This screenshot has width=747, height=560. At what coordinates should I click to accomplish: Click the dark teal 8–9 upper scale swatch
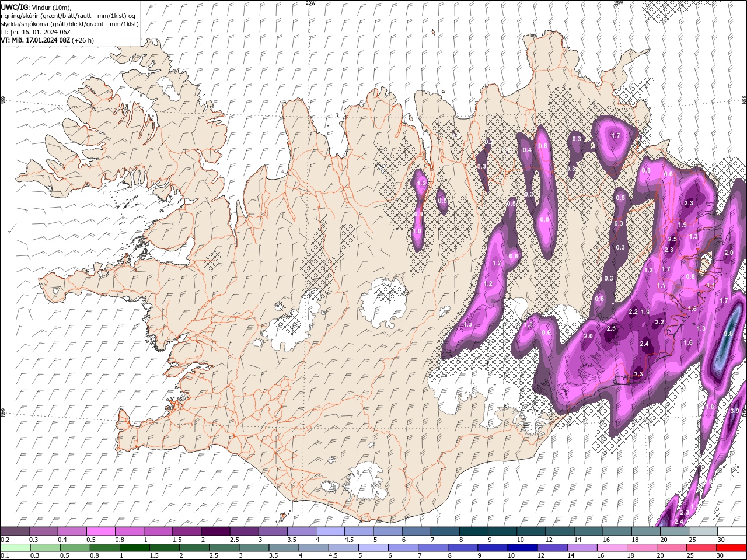pos(473,531)
